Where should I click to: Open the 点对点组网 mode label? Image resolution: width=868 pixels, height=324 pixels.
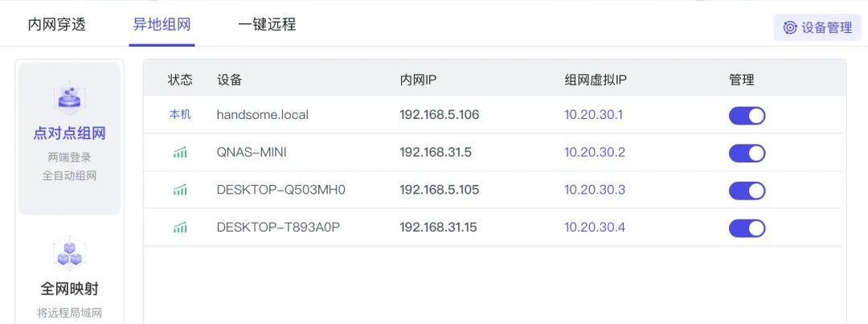[x=69, y=133]
